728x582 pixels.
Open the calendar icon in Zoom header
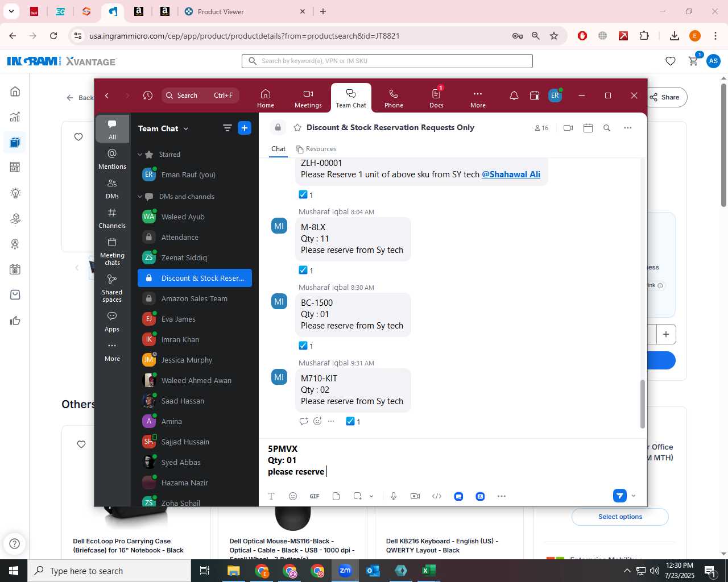pos(534,95)
